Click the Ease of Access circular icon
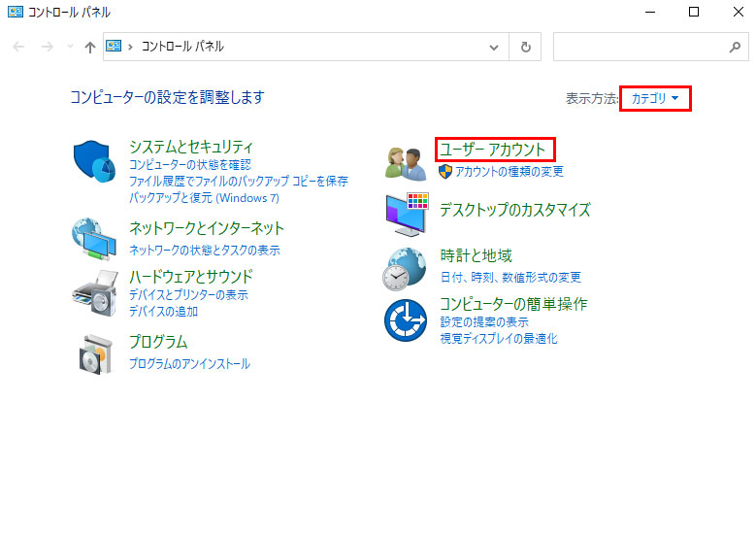756x537 pixels. 406,319
